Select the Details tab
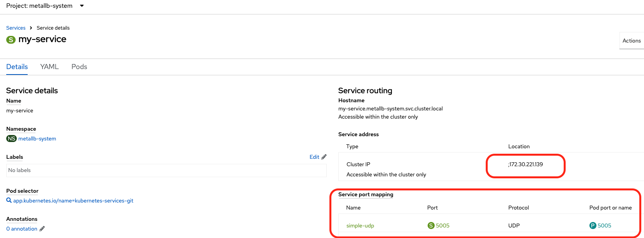The height and width of the screenshot is (238, 644). (17, 67)
